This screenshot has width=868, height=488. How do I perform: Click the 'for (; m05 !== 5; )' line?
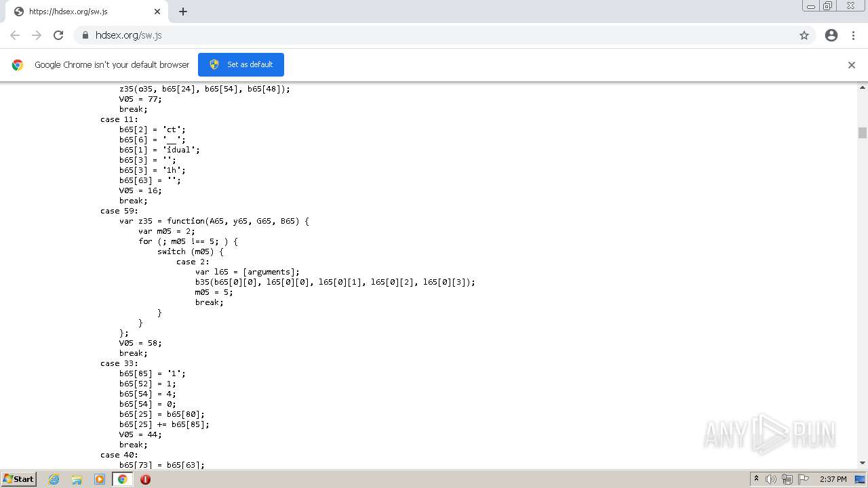(189, 241)
